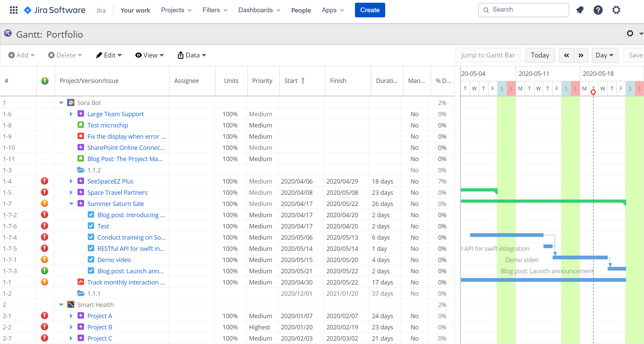Click the Edit pencil icon
Image resolution: width=644 pixels, height=344 pixels.
99,55
